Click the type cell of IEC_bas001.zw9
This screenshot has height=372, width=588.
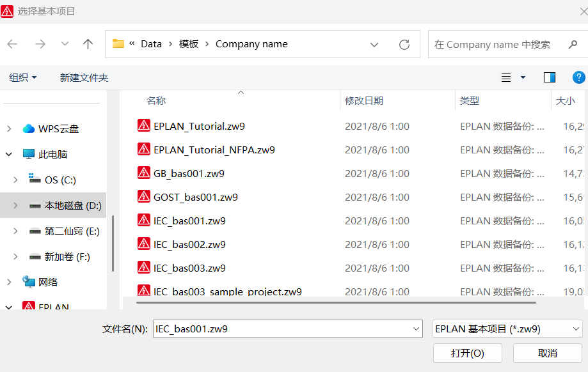point(502,221)
